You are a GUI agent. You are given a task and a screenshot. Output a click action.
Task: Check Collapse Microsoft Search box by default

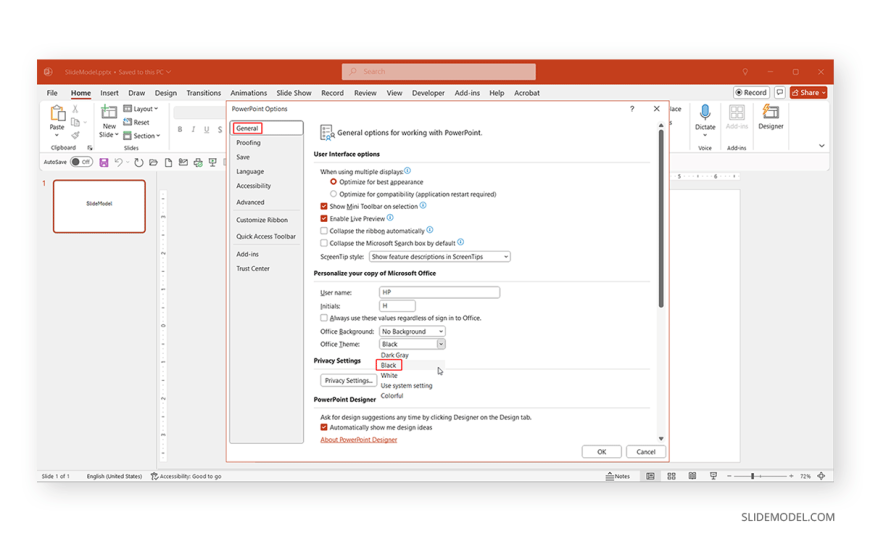324,243
